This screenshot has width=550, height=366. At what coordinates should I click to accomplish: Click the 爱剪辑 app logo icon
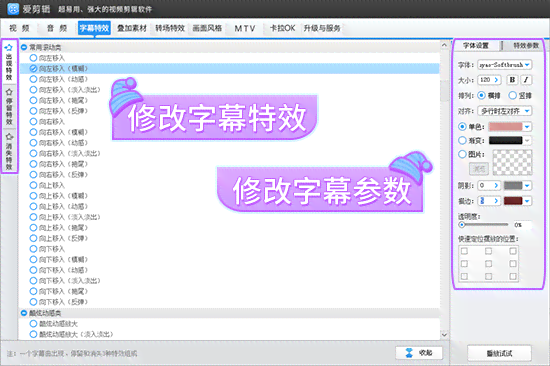pos(13,9)
